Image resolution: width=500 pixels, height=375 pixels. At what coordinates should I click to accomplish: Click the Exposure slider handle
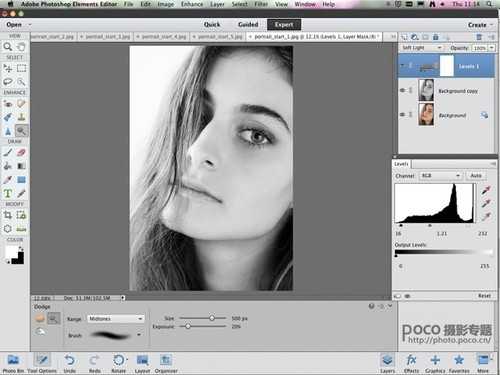click(188, 326)
